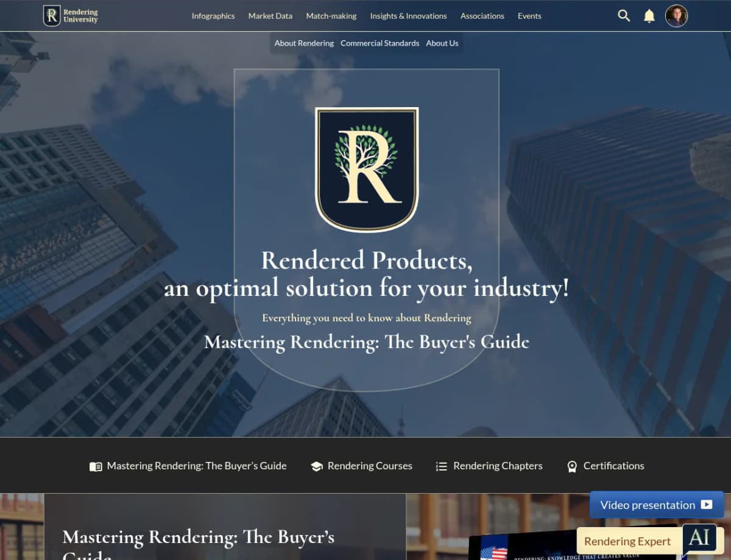
Task: Open the About Rendering link
Action: [x=303, y=43]
